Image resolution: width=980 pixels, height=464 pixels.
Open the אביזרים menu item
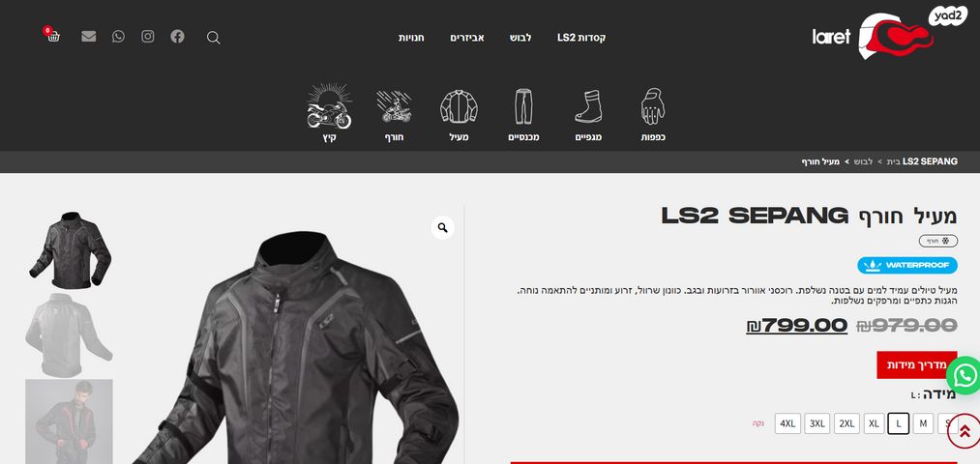click(x=467, y=38)
